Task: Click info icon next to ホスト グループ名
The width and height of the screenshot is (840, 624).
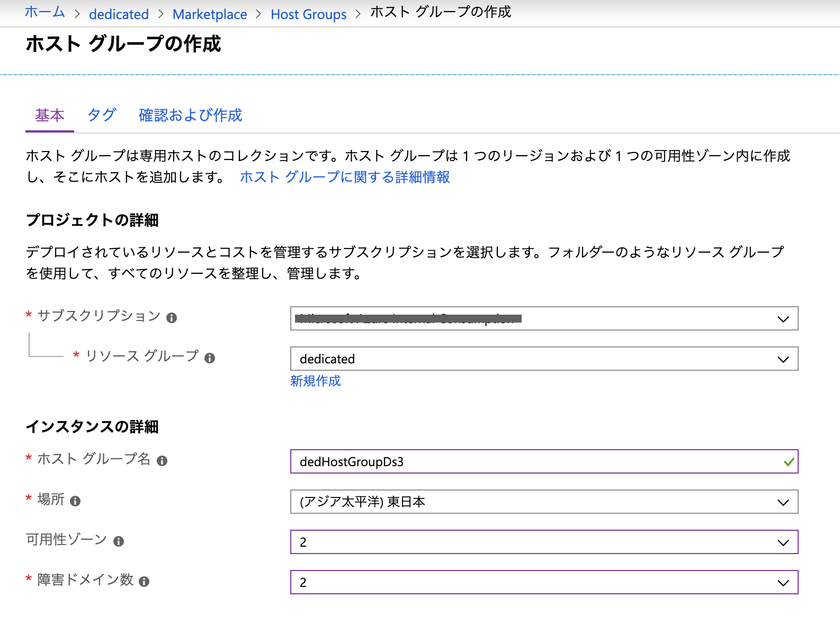Action: tap(162, 461)
